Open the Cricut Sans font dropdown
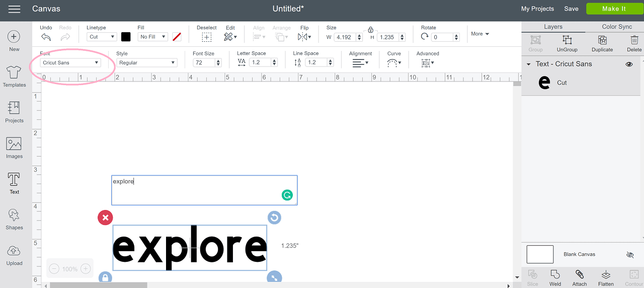This screenshot has width=644, height=288. click(70, 63)
